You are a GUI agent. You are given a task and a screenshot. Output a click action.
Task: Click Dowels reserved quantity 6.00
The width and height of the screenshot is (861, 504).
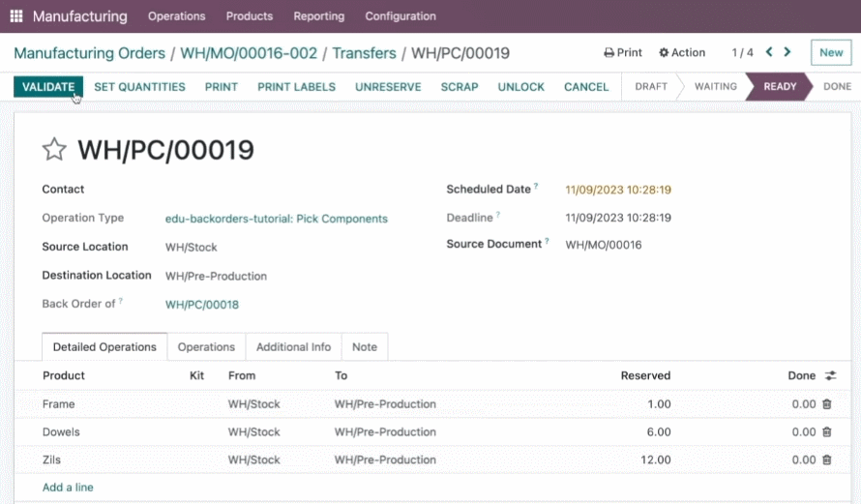pos(659,432)
